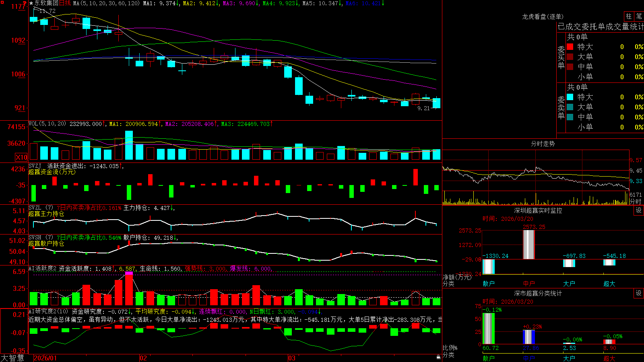Click the small red square icon in top-left corner
The height and width of the screenshot is (362, 644).
(x=2, y=2)
